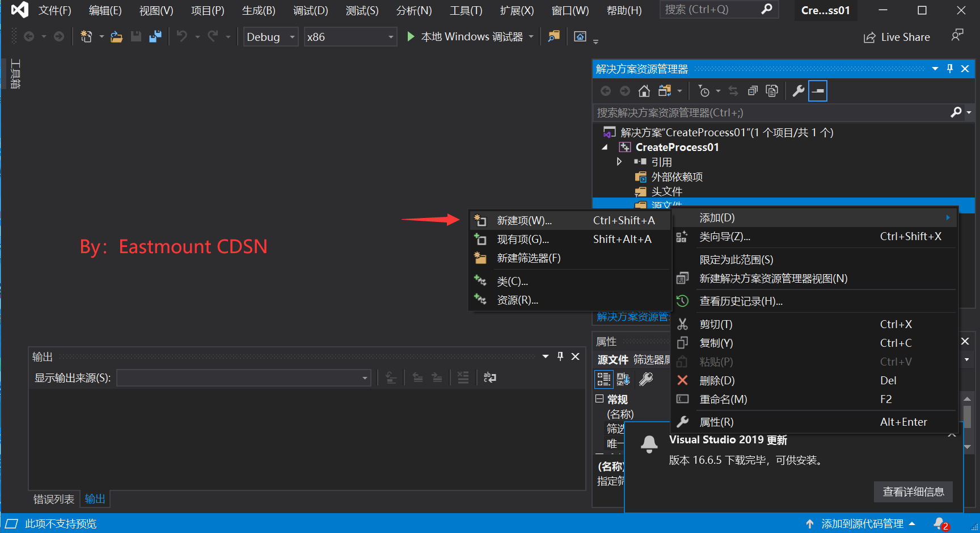Screen dimensions: 980x533
Task: Click the Solution Explorer back arrow
Action: tap(606, 91)
